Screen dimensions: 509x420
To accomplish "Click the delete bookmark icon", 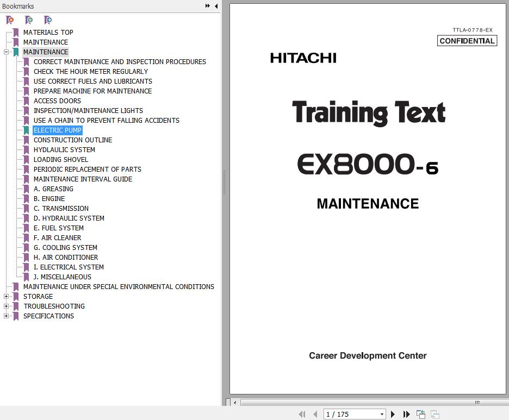I will tap(10, 20).
